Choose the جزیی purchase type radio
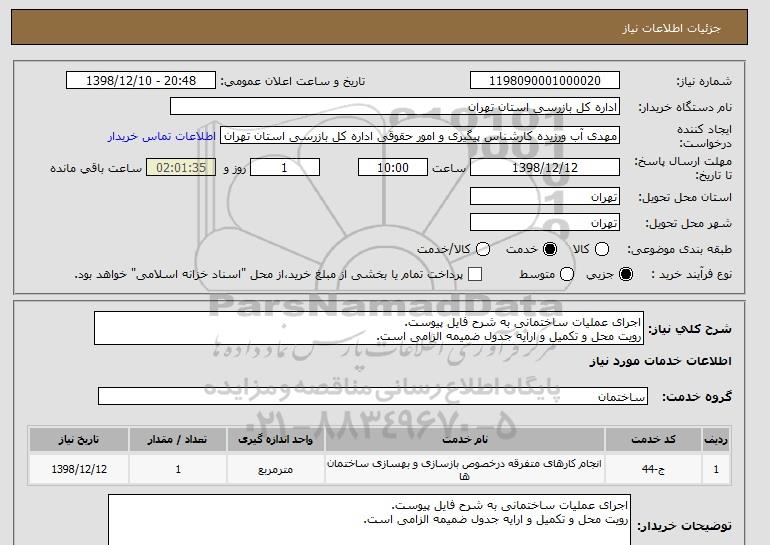Screen dimensions: 770x545 click(626, 274)
